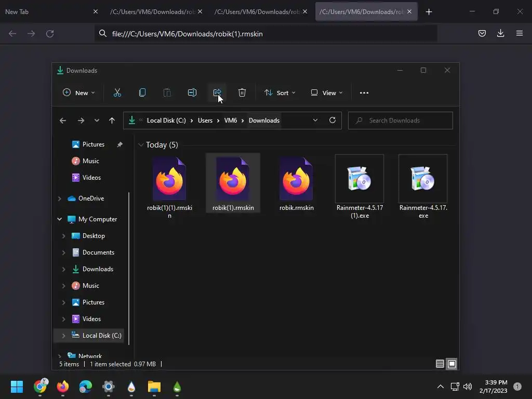Copy the selected file using toolbar icon
This screenshot has height=399, width=532.
(142, 92)
